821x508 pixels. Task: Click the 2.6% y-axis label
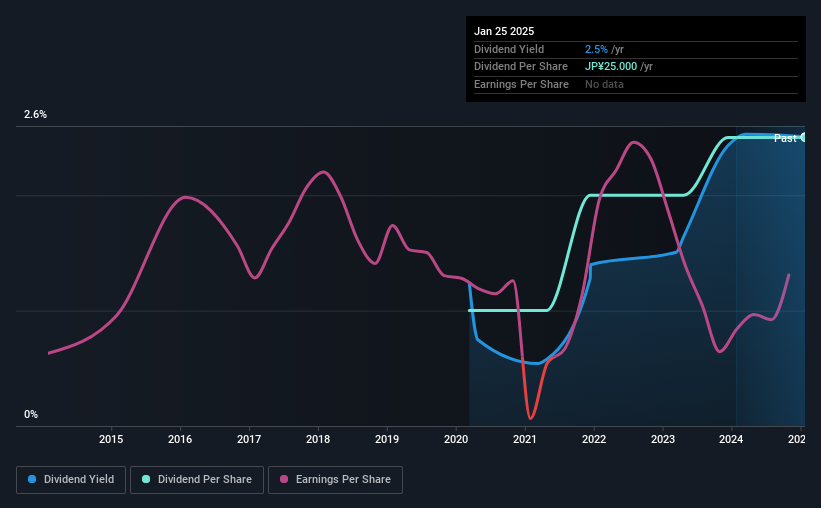[x=35, y=114]
